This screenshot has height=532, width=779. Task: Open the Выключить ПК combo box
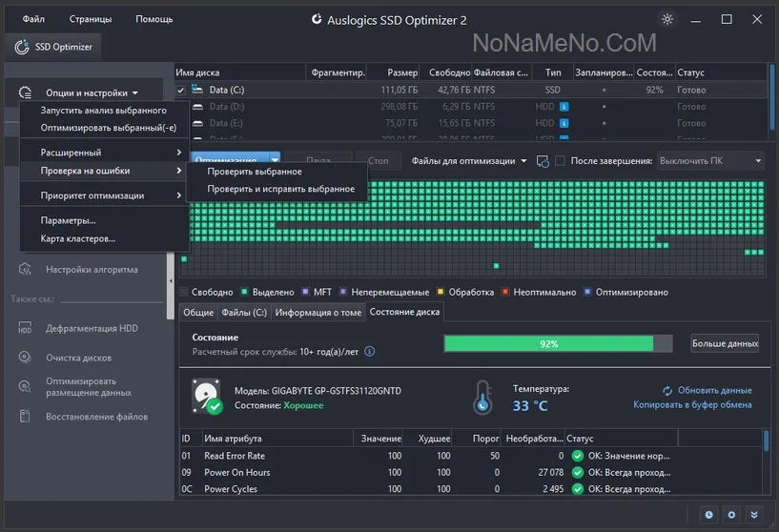click(711, 161)
